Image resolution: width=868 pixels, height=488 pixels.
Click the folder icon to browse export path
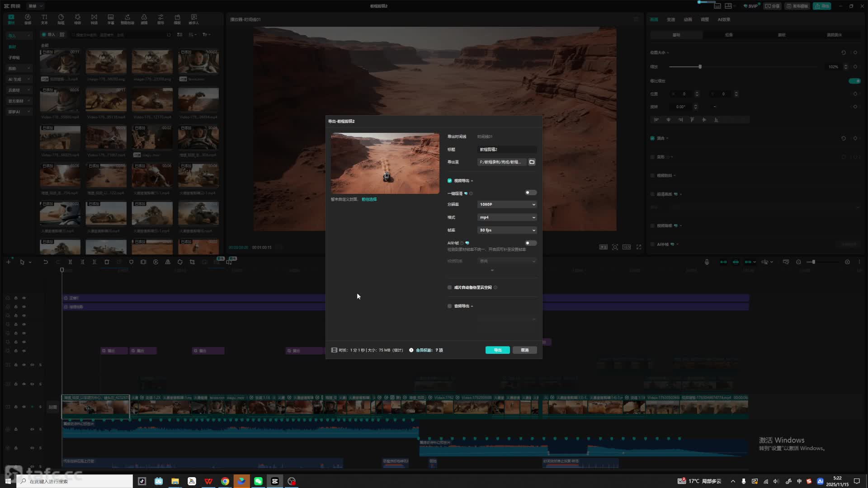532,162
